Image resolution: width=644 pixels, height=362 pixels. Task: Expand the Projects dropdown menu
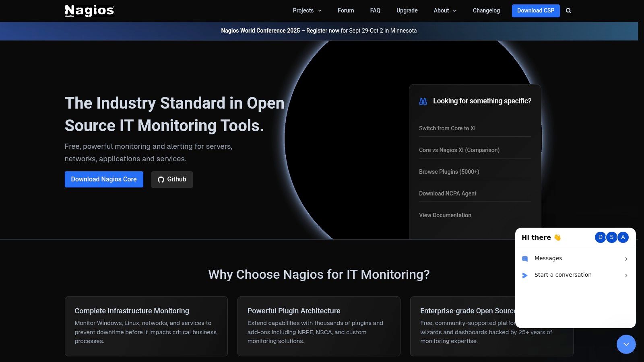click(307, 11)
